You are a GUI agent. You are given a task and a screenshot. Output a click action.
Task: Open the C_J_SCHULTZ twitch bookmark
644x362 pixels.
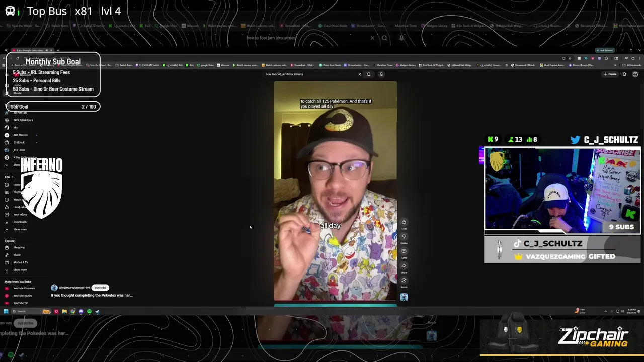(147, 65)
